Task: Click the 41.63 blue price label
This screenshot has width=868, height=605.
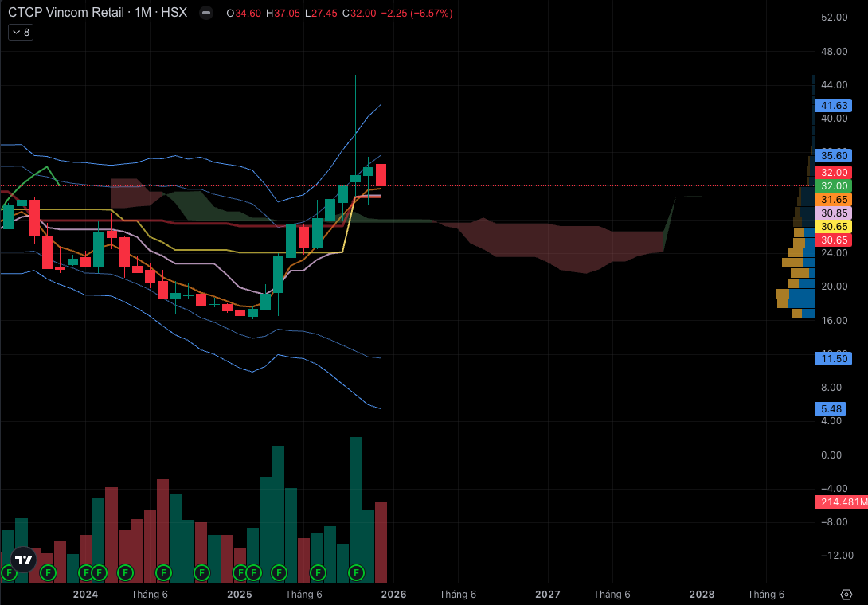Action: coord(834,105)
